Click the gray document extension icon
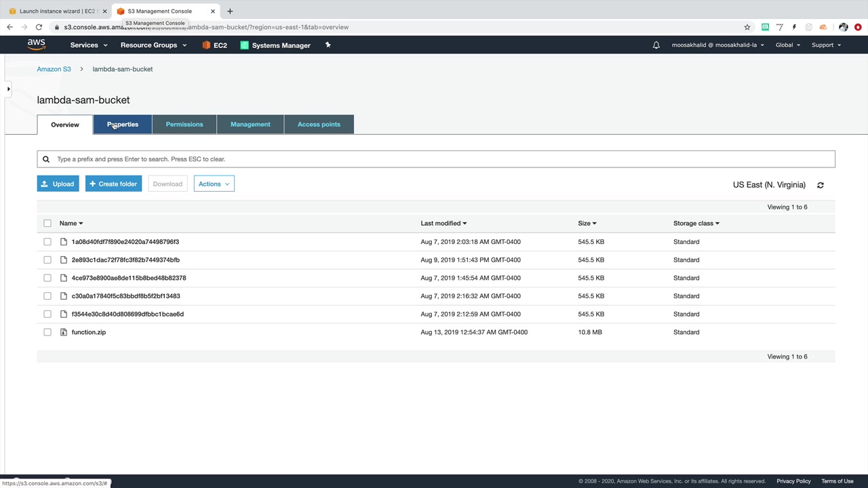The width and height of the screenshot is (868, 488). coord(808,27)
